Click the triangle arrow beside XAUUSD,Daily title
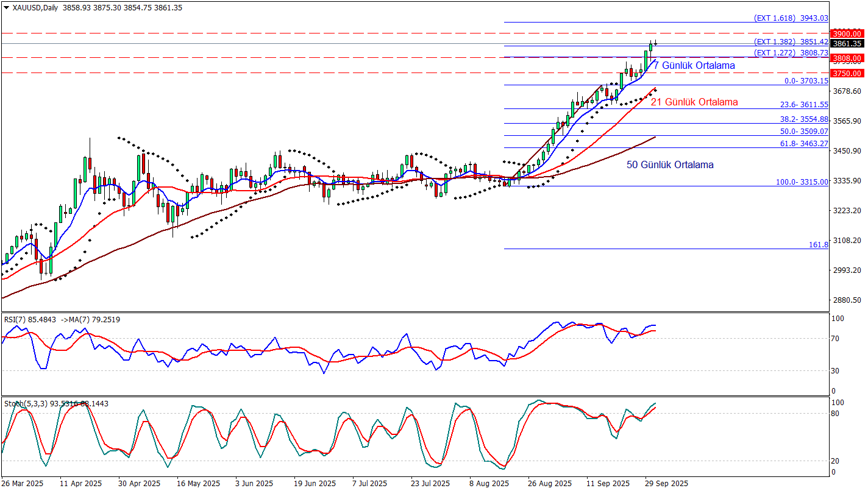The width and height of the screenshot is (868, 491). pos(6,8)
